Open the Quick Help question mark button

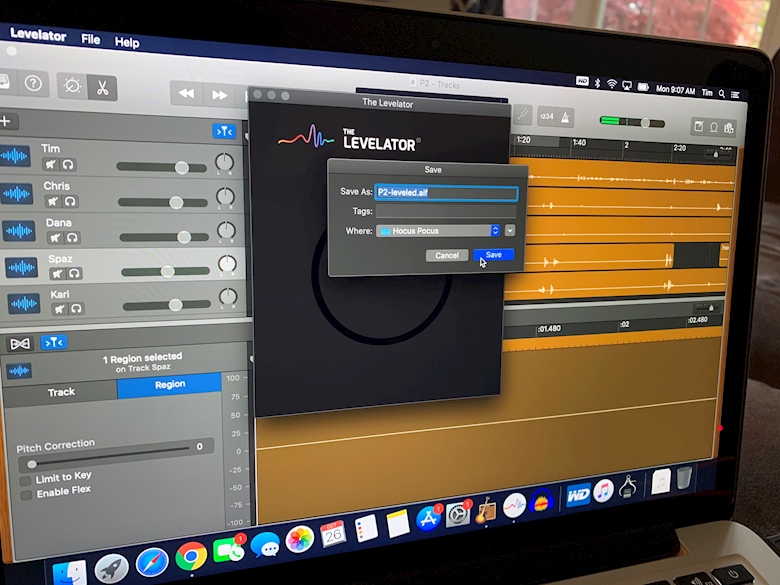tap(33, 83)
